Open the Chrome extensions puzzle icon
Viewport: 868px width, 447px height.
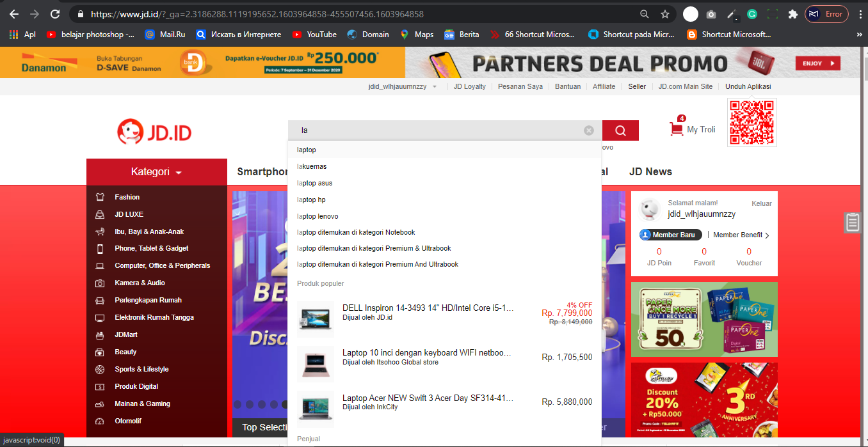point(793,14)
